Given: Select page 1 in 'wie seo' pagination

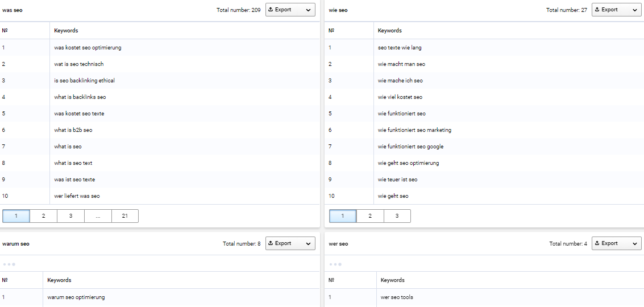Looking at the screenshot, I should click(343, 216).
